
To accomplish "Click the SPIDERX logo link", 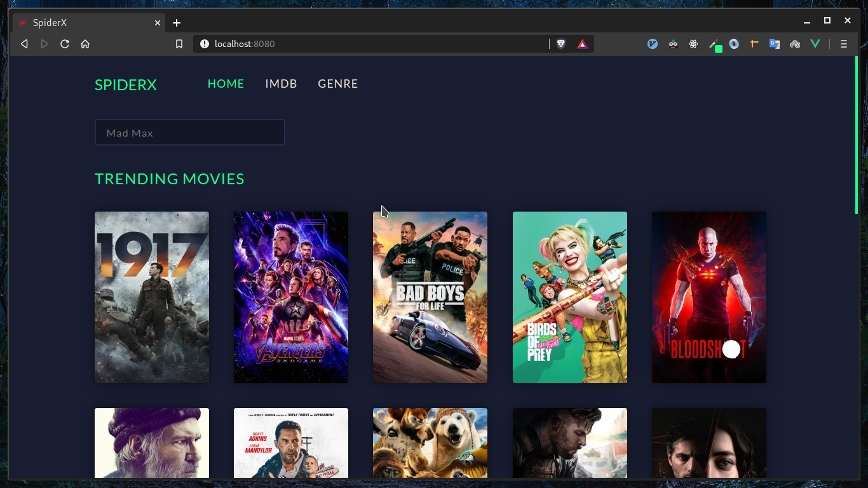I will coord(126,85).
